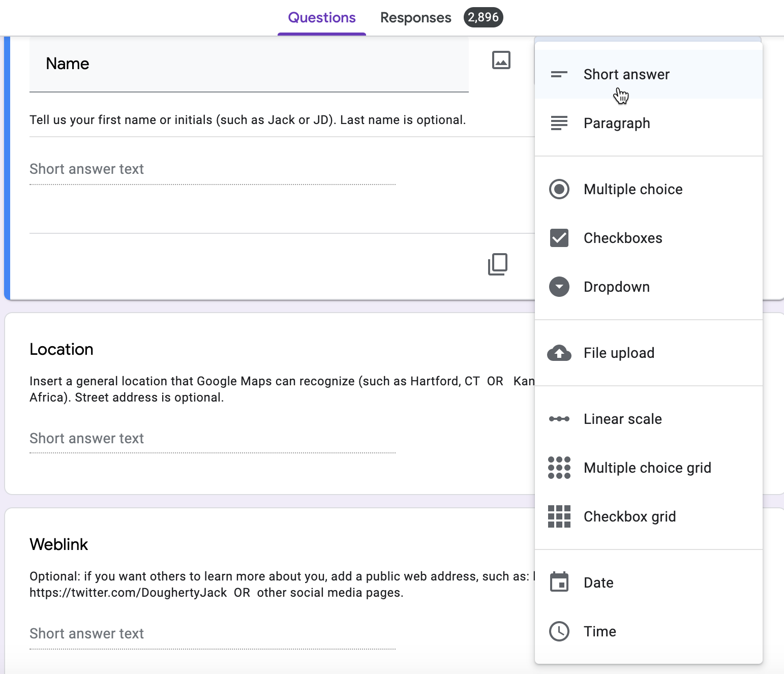Click the Time clock icon
Image resolution: width=784 pixels, height=674 pixels.
tap(559, 631)
